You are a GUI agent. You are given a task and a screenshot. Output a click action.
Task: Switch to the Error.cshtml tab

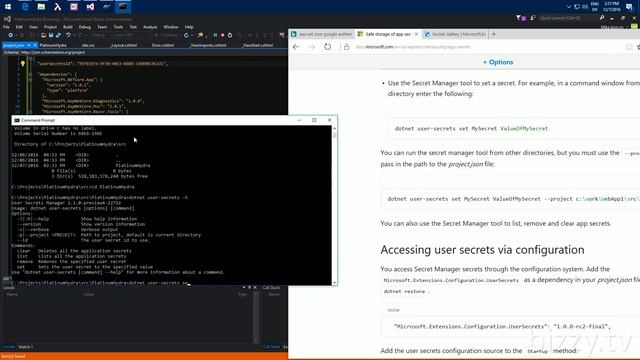pos(163,45)
